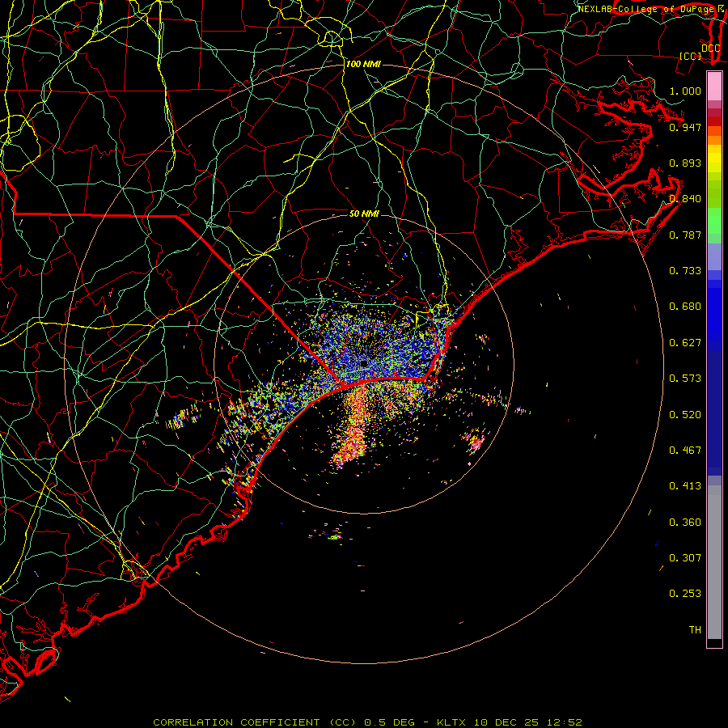The image size is (728, 728).
Task: Click the 0.253 scale value
Action: pyautogui.click(x=685, y=594)
